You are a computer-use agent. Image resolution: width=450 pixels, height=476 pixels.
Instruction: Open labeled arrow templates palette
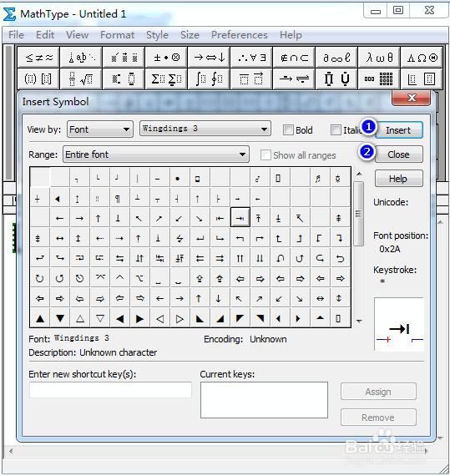tap(294, 79)
